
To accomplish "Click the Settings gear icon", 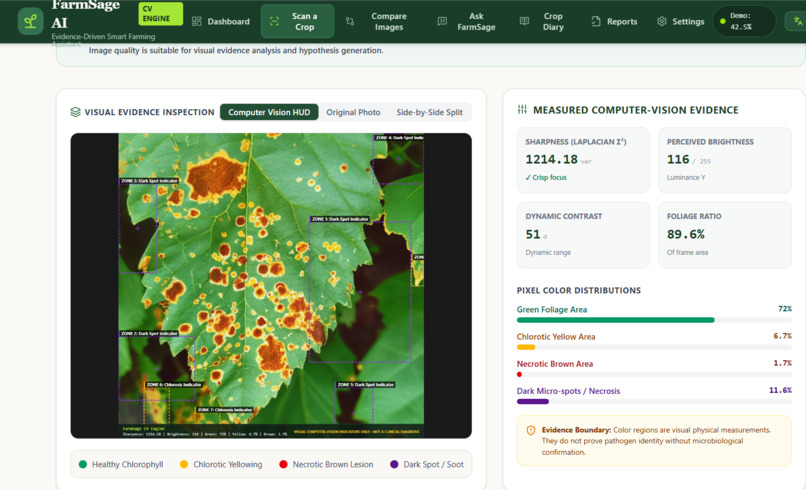I will [x=662, y=22].
